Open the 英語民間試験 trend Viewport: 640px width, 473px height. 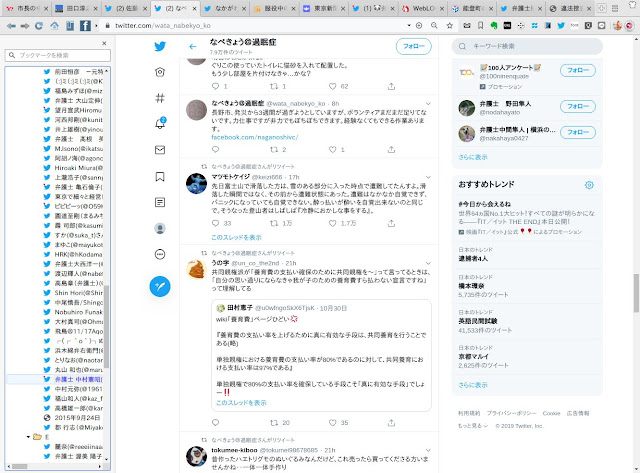click(527, 322)
